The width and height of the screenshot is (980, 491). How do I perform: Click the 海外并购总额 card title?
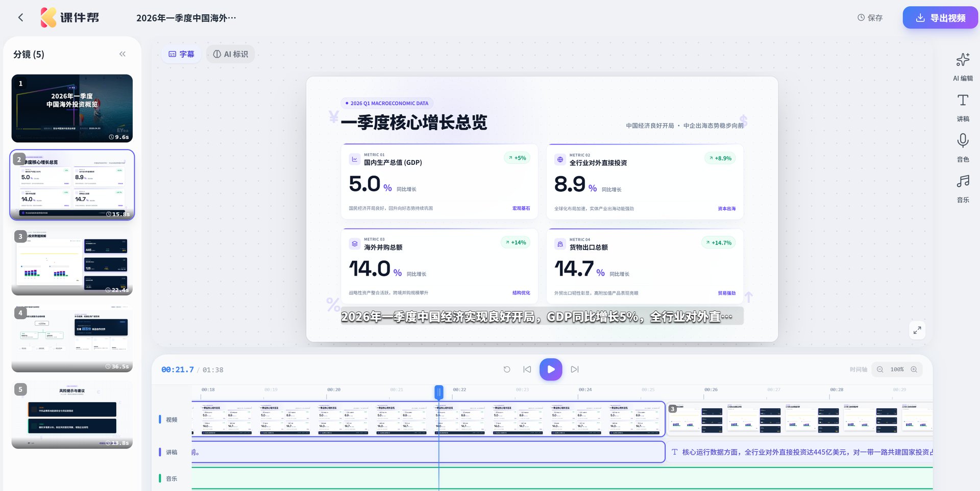(383, 248)
